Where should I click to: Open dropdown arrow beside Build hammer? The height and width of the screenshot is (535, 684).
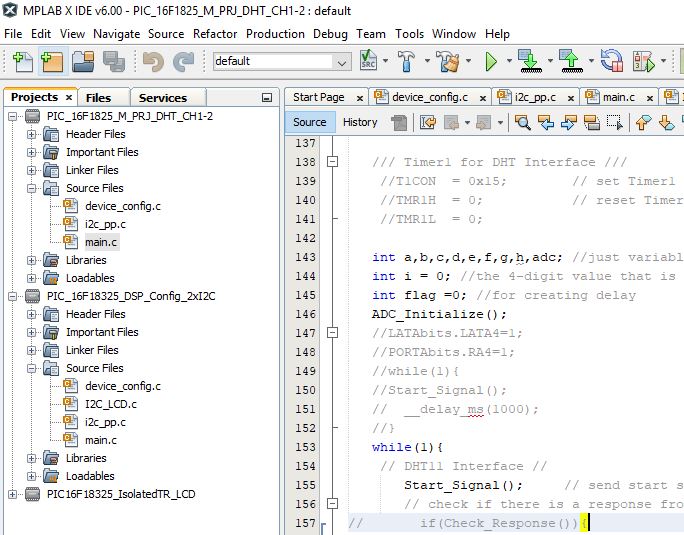click(427, 61)
